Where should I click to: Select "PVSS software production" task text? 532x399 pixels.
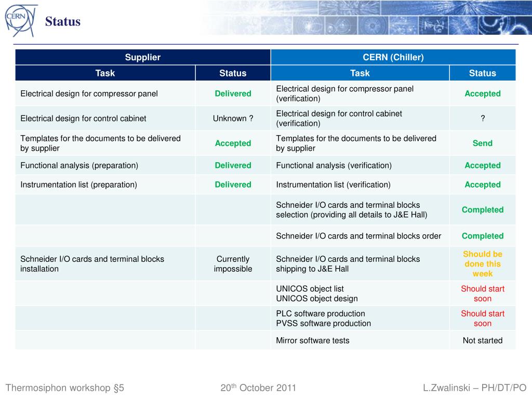pyautogui.click(x=323, y=323)
